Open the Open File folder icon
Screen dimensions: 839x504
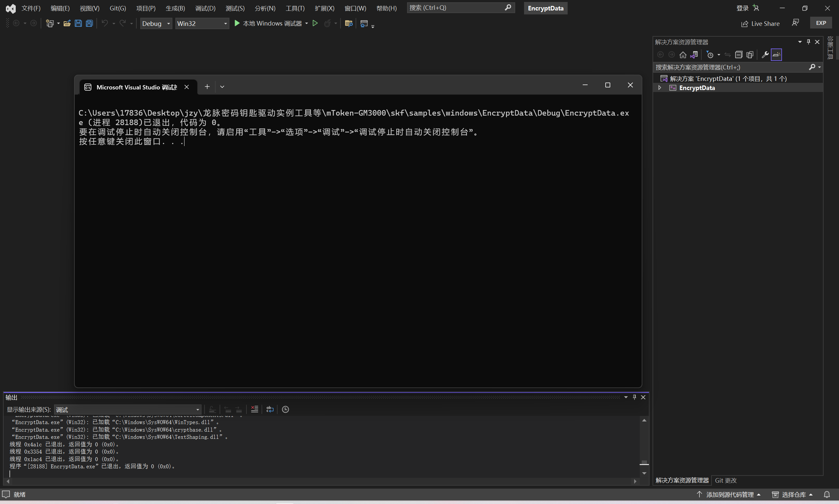pyautogui.click(x=67, y=23)
